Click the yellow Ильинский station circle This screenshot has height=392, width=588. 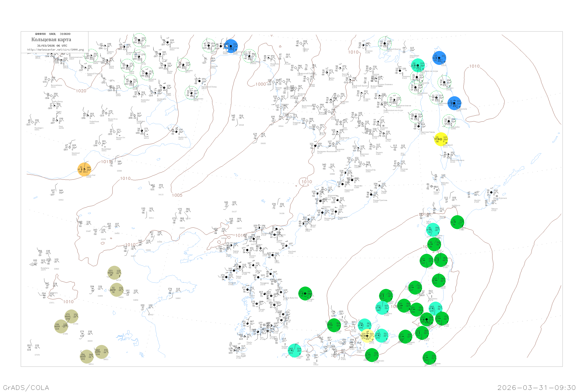pyautogui.click(x=441, y=139)
